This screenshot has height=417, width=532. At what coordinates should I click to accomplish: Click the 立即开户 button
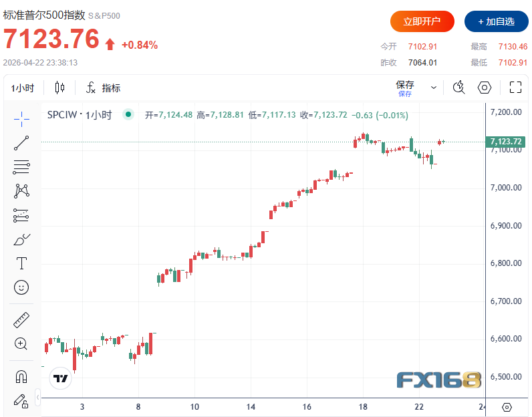422,21
